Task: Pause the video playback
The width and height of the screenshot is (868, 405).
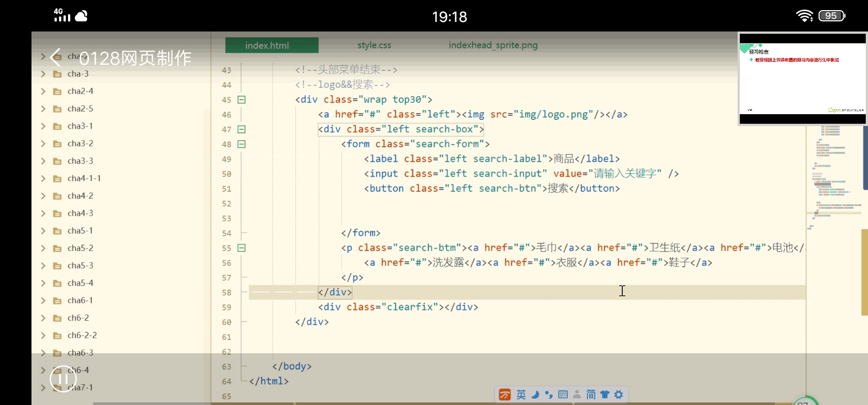Action: pos(63,379)
